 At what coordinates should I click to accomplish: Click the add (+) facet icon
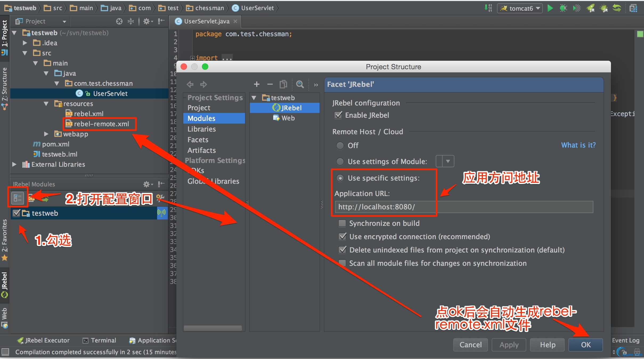click(256, 84)
